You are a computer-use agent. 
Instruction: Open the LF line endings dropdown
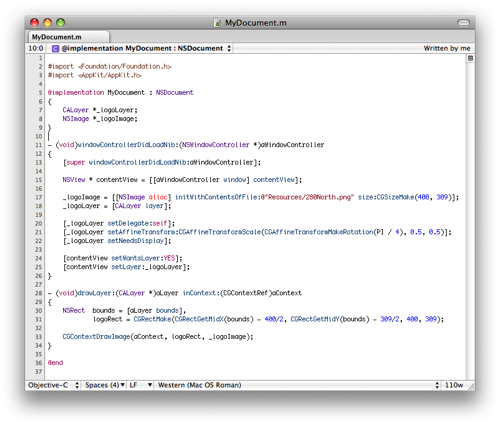click(140, 385)
